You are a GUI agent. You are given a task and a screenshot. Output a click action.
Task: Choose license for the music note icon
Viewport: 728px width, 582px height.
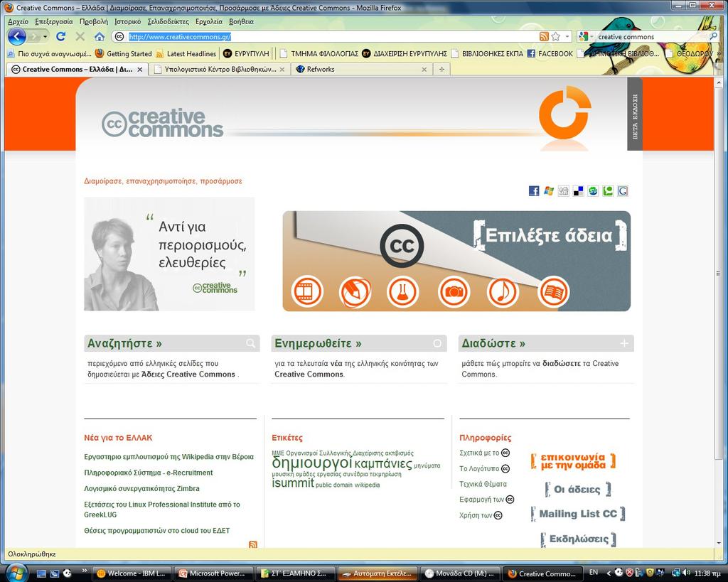click(x=503, y=292)
